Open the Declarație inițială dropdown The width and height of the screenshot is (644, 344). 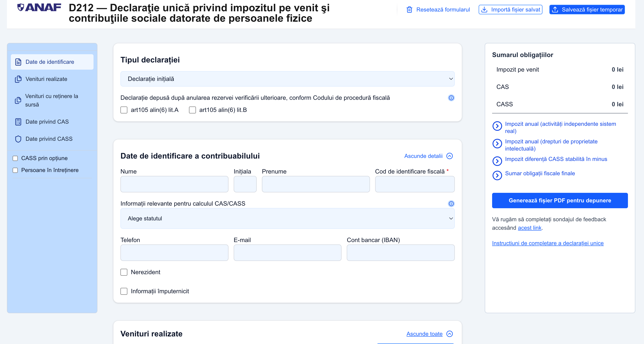287,79
